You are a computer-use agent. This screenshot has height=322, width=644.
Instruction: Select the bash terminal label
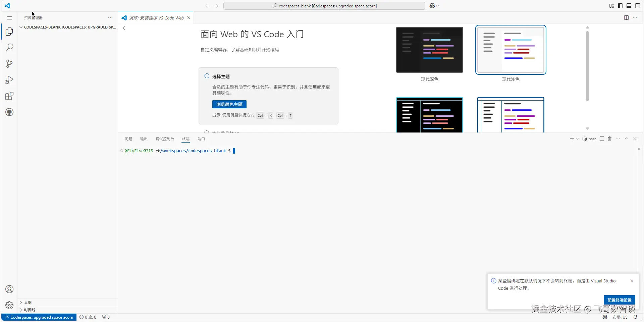pos(590,139)
